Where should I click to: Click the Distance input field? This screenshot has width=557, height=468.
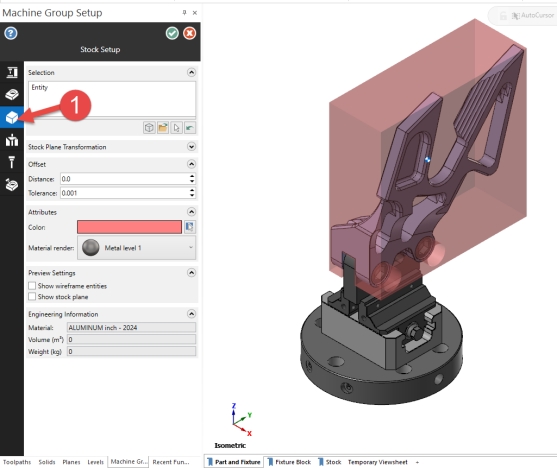[125, 179]
